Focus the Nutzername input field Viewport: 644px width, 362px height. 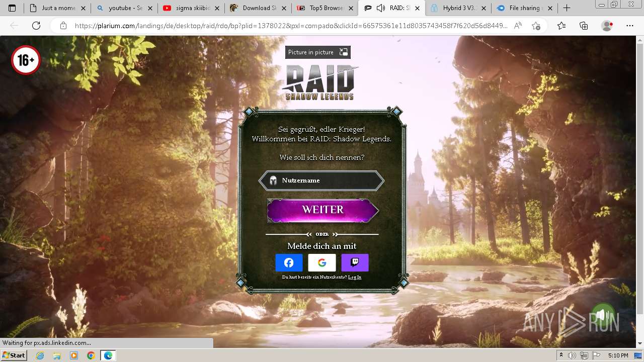point(321,180)
